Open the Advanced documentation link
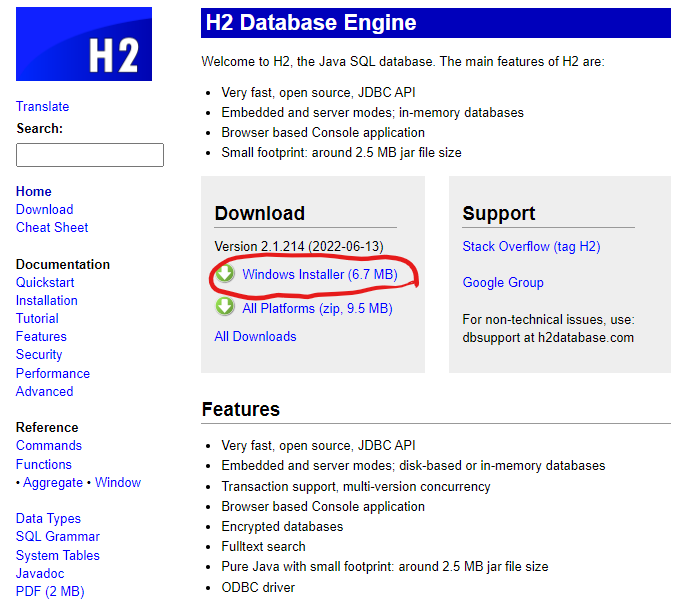The image size is (676, 607). click(44, 391)
